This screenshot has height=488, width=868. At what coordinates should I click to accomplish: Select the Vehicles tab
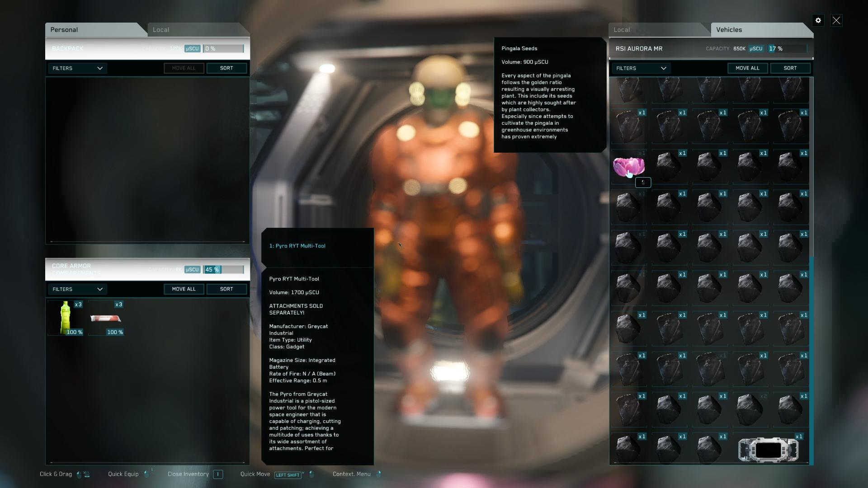pyautogui.click(x=762, y=29)
